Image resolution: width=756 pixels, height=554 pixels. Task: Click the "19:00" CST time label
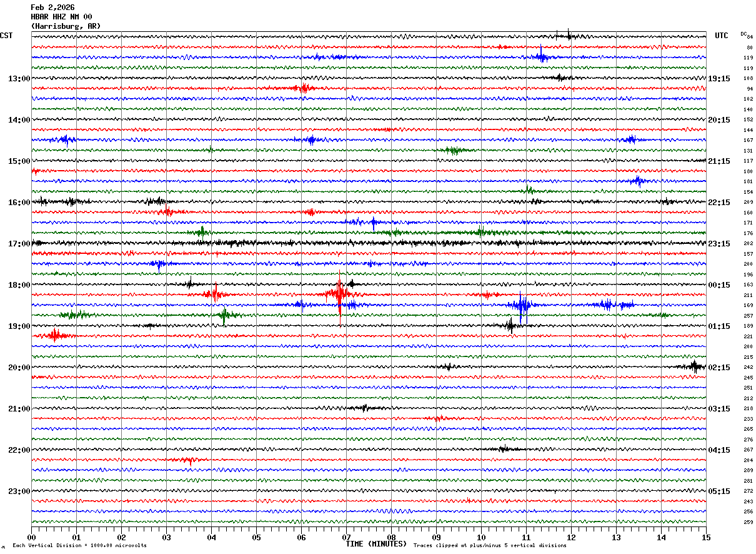click(x=19, y=326)
